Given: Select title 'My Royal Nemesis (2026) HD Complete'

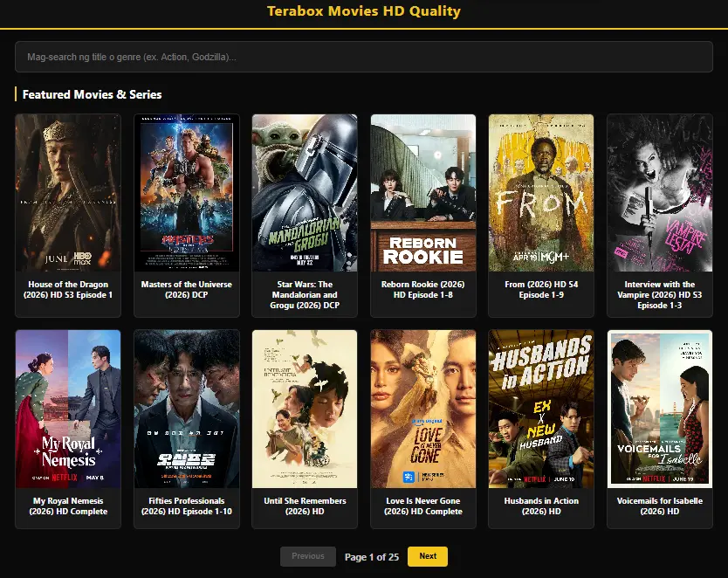Looking at the screenshot, I should coord(68,506).
